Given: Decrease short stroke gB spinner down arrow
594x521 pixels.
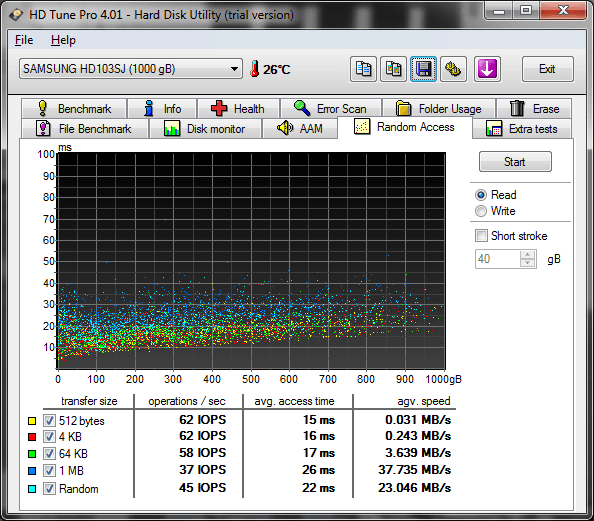Looking at the screenshot, I should (x=527, y=263).
